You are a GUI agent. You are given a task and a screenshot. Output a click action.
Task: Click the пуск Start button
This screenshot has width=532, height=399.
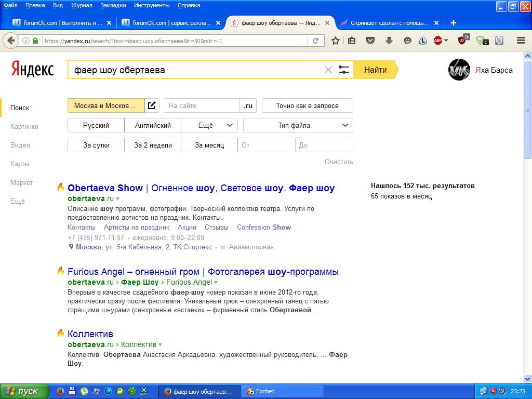[x=24, y=392]
